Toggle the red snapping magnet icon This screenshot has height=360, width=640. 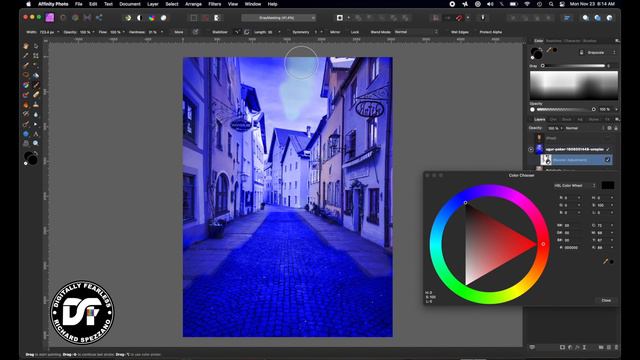(x=459, y=18)
